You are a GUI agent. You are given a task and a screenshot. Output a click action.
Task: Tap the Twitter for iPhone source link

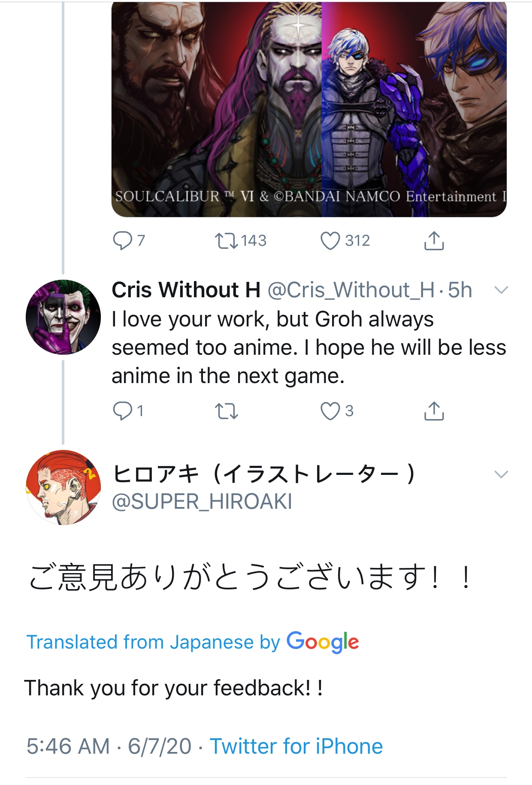[x=296, y=746]
